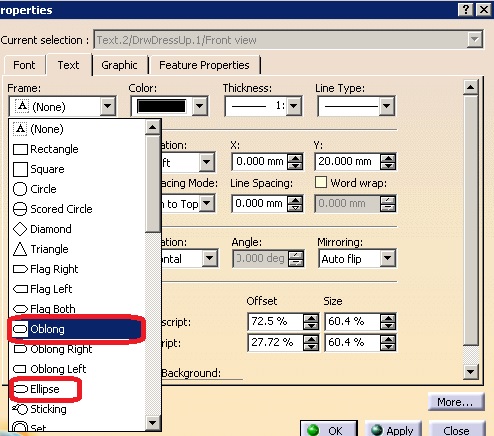The image size is (494, 436).
Task: Expand the Mirroring Auto flip dropdown
Action: coord(387,258)
